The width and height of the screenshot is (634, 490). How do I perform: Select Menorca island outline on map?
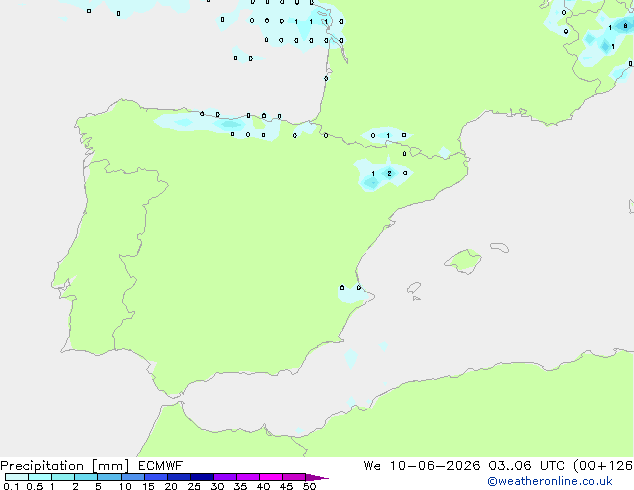pos(499,247)
